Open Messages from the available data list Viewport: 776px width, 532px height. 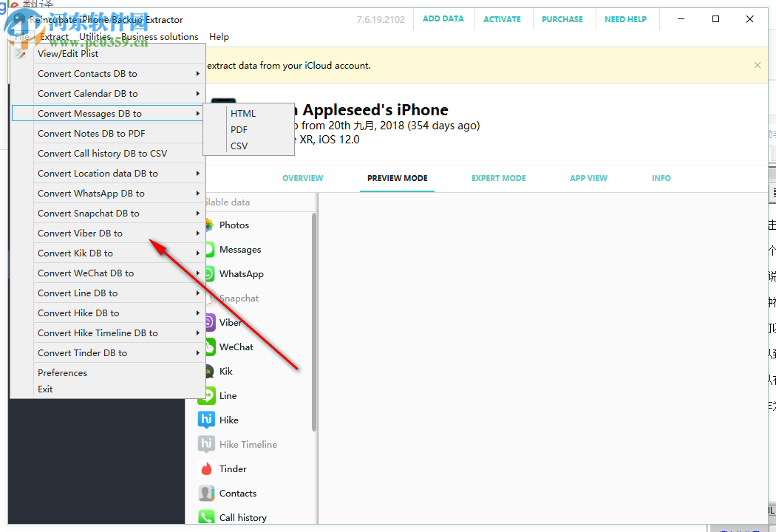240,249
